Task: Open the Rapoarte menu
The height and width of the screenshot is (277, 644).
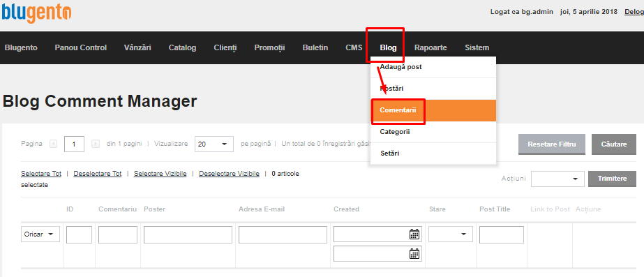Action: point(430,47)
